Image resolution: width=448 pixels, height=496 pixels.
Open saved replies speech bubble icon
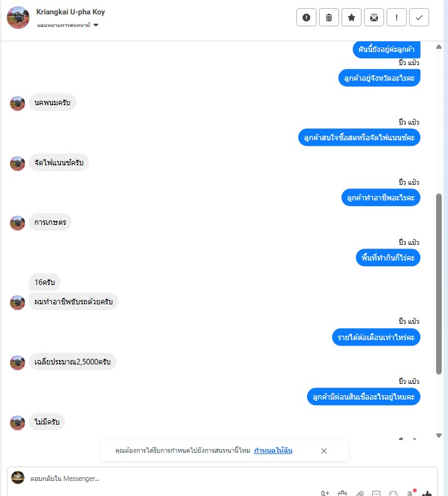376,493
